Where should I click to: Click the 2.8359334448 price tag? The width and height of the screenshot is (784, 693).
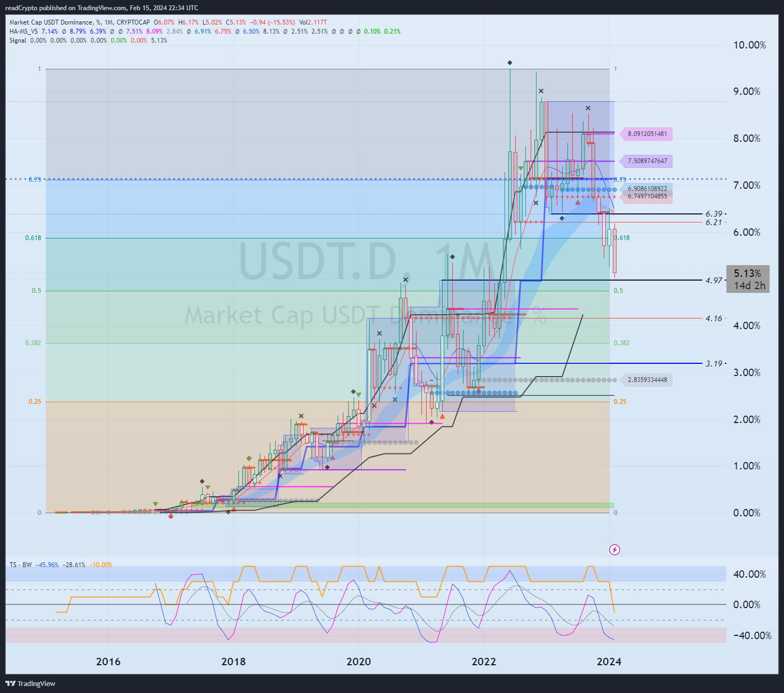(x=647, y=380)
